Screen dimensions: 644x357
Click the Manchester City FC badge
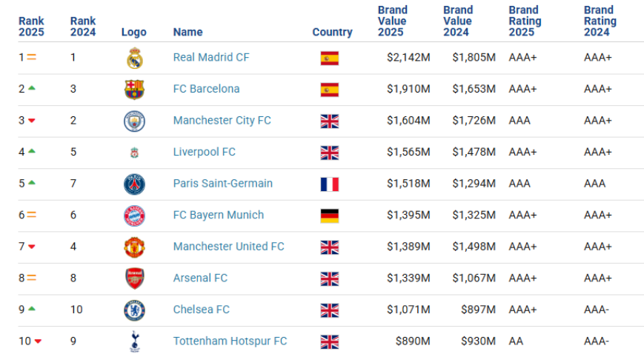click(134, 121)
